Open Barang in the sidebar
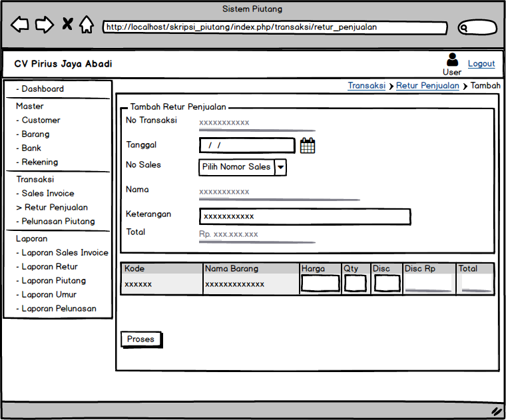 click(33, 134)
